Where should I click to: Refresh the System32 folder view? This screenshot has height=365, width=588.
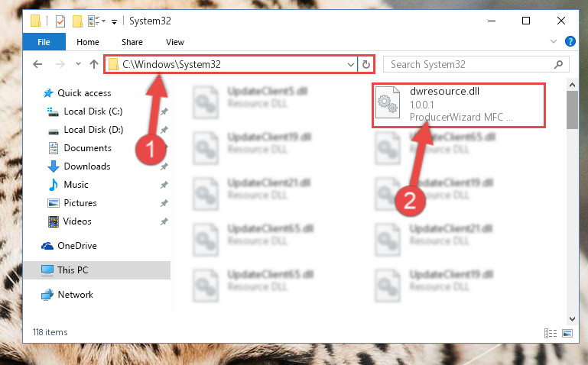366,64
